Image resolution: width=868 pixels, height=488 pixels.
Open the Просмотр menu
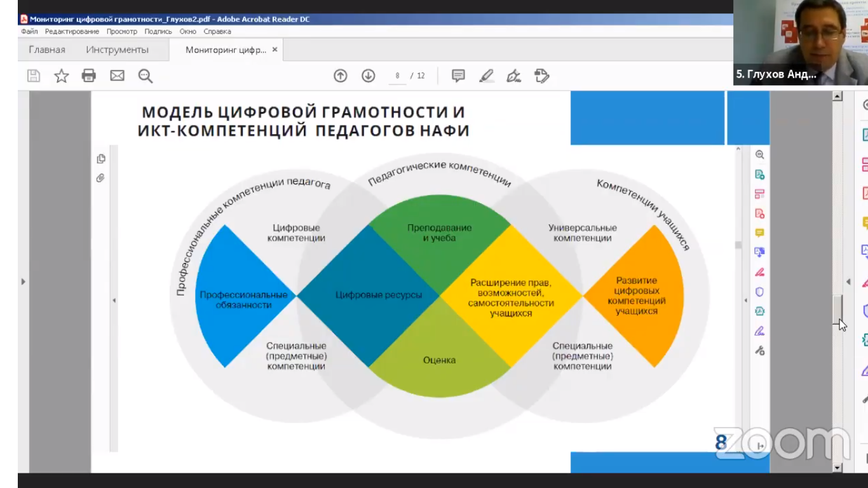(x=121, y=31)
